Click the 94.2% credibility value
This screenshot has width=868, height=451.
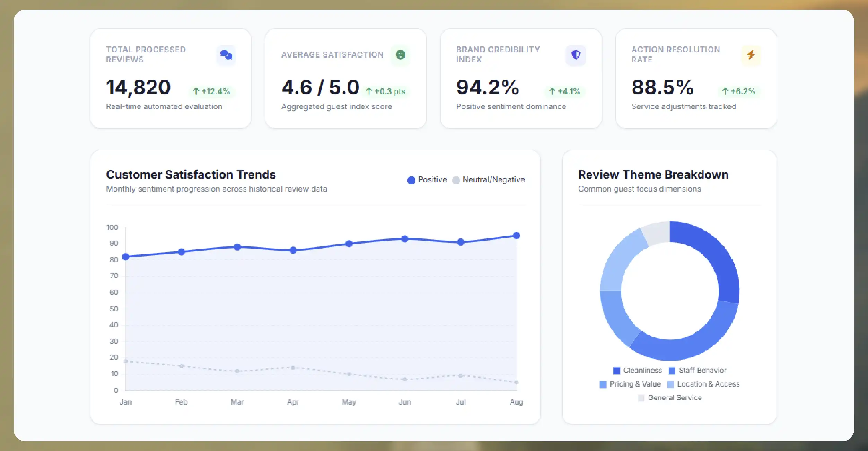click(488, 87)
